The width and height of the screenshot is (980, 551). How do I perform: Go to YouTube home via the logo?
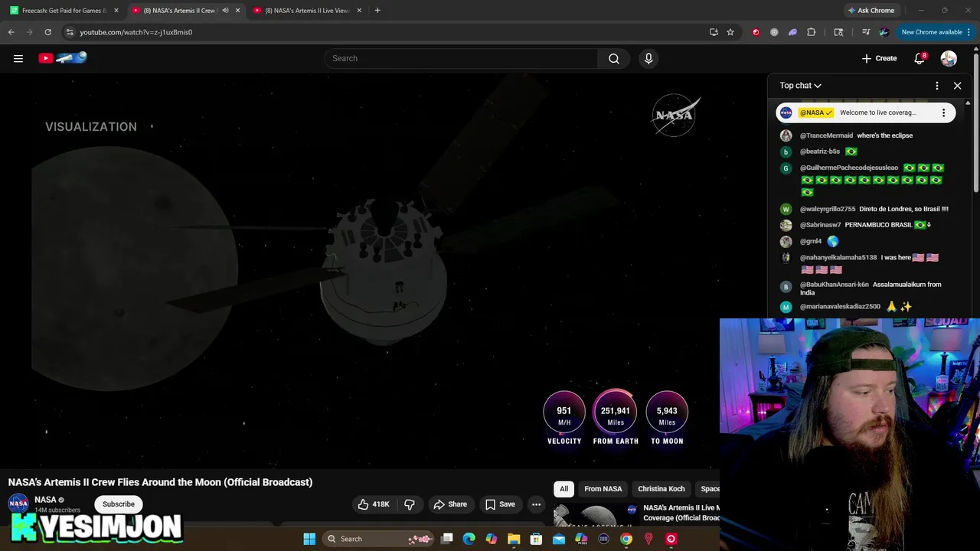pos(63,58)
